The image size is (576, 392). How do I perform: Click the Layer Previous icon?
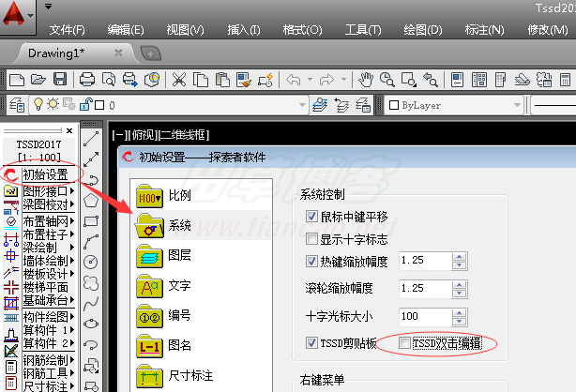coord(342,105)
